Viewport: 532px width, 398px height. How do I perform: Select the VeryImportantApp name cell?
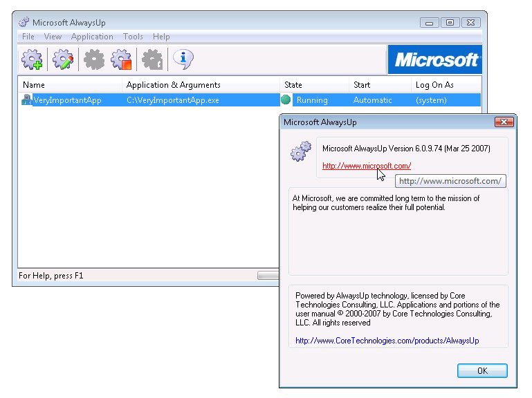(x=67, y=100)
